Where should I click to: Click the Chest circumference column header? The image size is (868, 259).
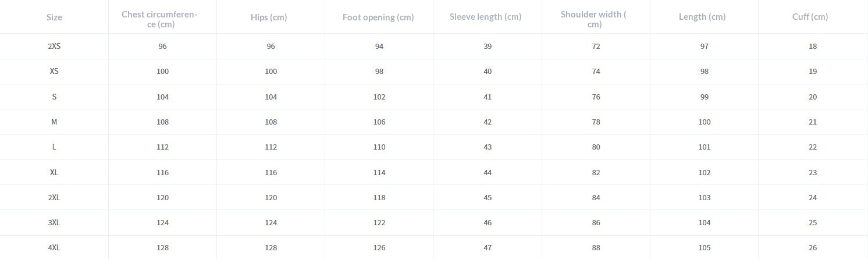pyautogui.click(x=159, y=19)
